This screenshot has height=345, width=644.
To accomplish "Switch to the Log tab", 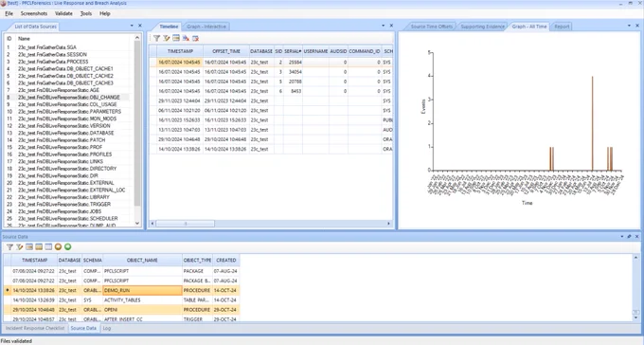I will tap(107, 328).
